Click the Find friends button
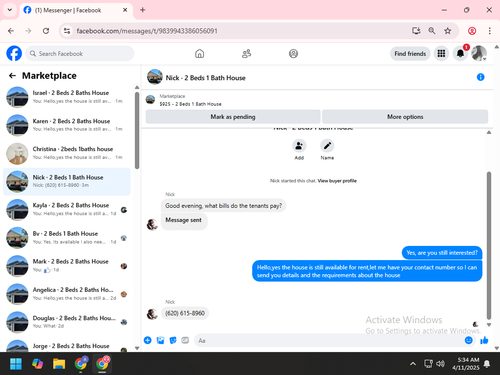Image resolution: width=500 pixels, height=375 pixels. coord(410,54)
